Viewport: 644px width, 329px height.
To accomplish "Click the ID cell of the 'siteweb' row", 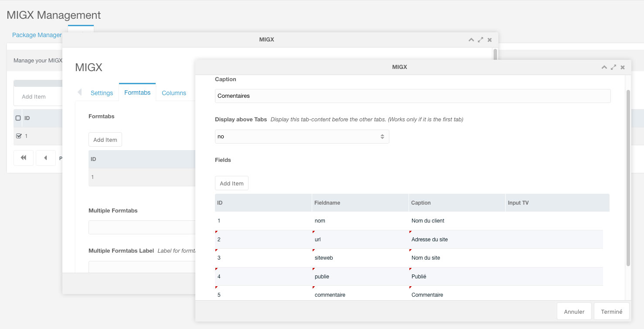I will [263, 258].
